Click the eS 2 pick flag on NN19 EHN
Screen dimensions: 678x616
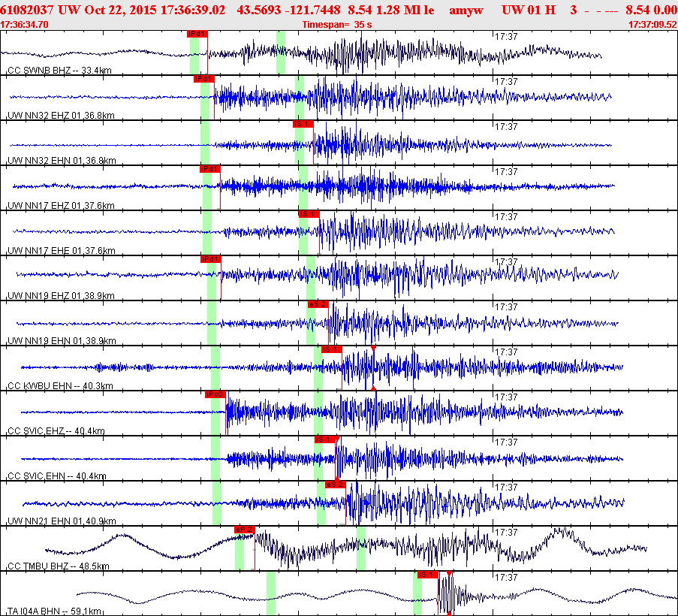click(x=318, y=304)
